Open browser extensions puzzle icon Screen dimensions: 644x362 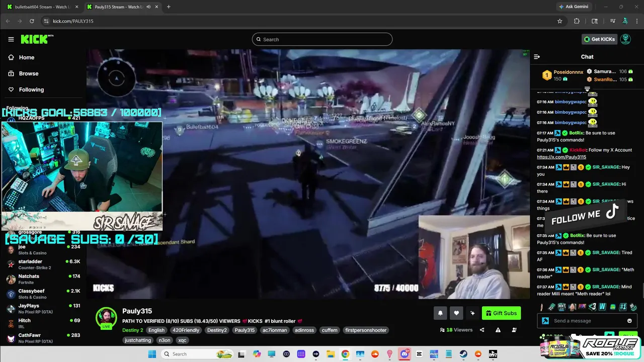tap(577, 21)
